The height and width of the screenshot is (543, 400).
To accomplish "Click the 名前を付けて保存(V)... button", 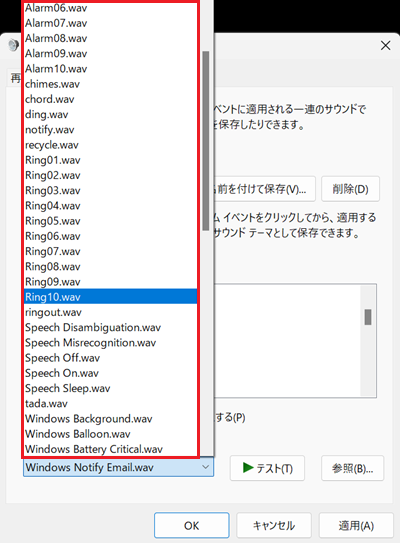I will point(264,189).
